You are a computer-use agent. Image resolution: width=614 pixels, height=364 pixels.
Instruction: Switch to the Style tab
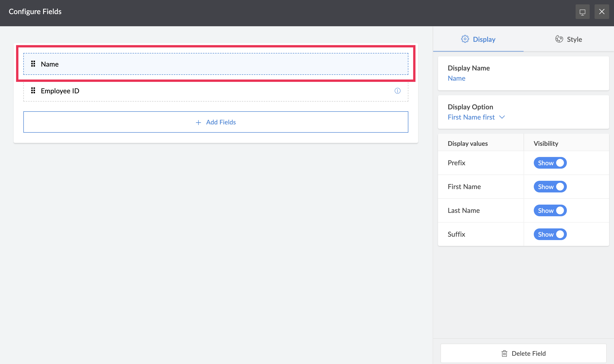click(x=569, y=39)
